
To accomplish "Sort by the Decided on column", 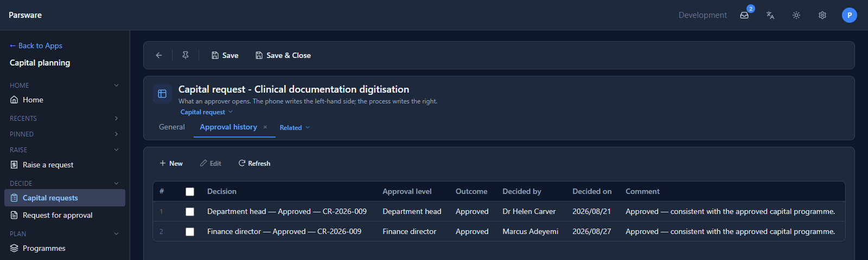I will 592,191.
